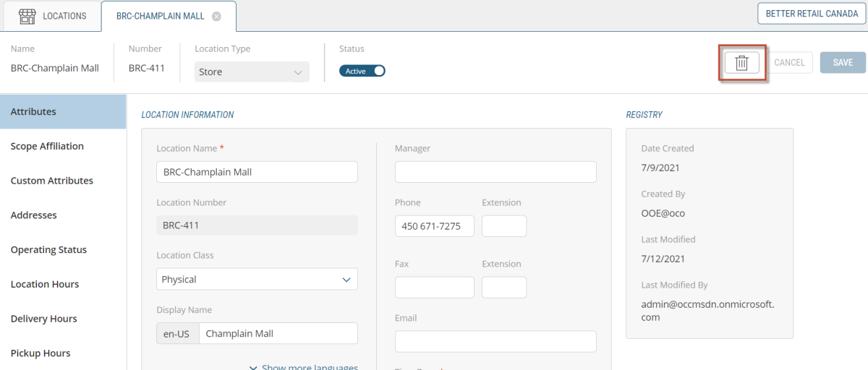Expand Show more languages

[x=304, y=366]
